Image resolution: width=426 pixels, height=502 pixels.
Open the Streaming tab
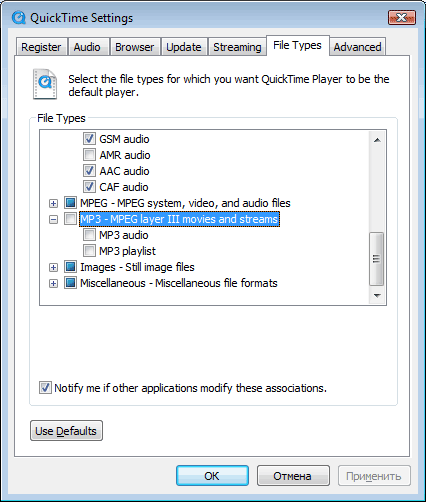click(237, 47)
